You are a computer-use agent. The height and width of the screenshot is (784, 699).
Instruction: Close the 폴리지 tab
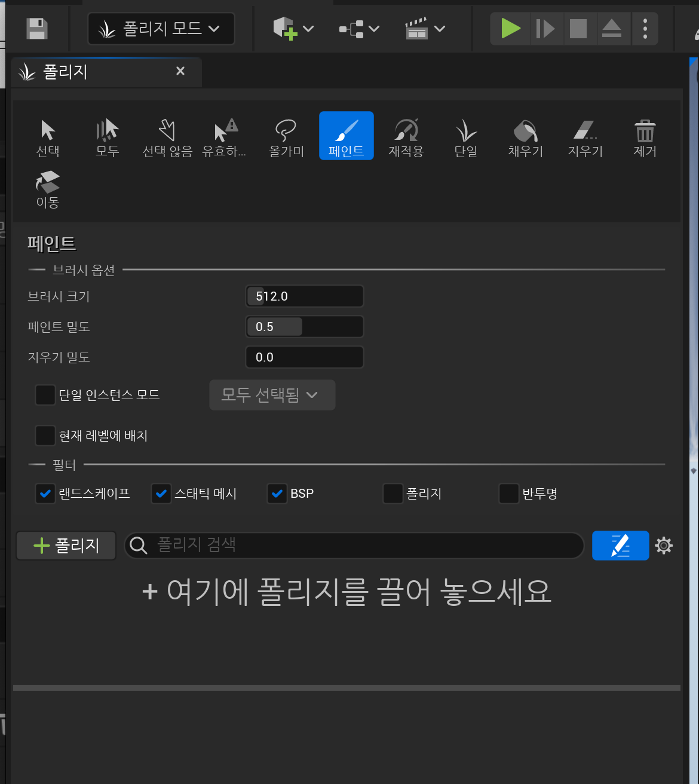coord(180,71)
